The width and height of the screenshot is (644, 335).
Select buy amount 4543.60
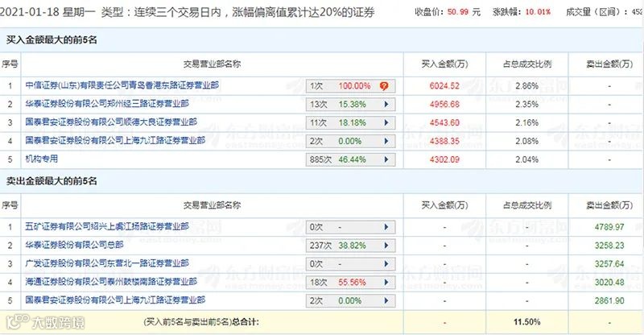[x=444, y=122]
